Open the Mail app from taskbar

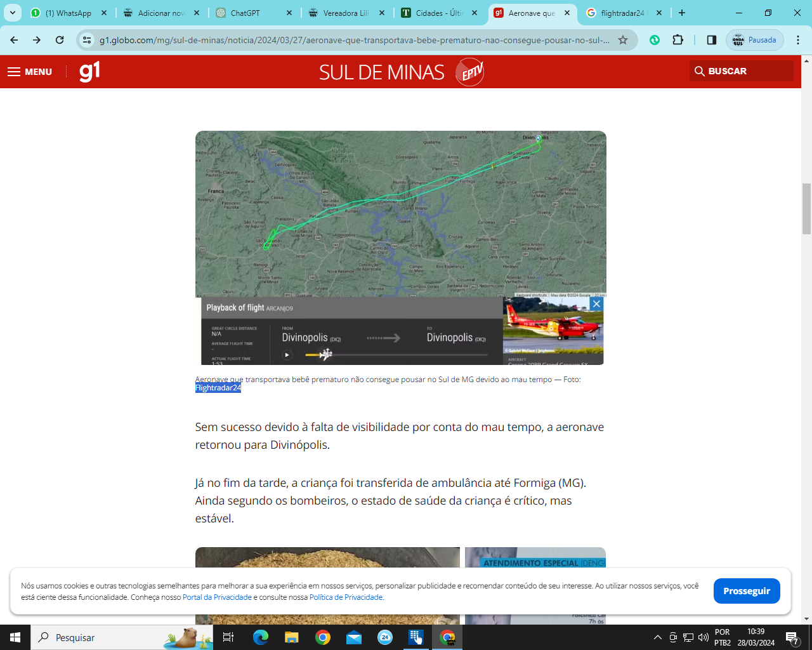click(353, 637)
